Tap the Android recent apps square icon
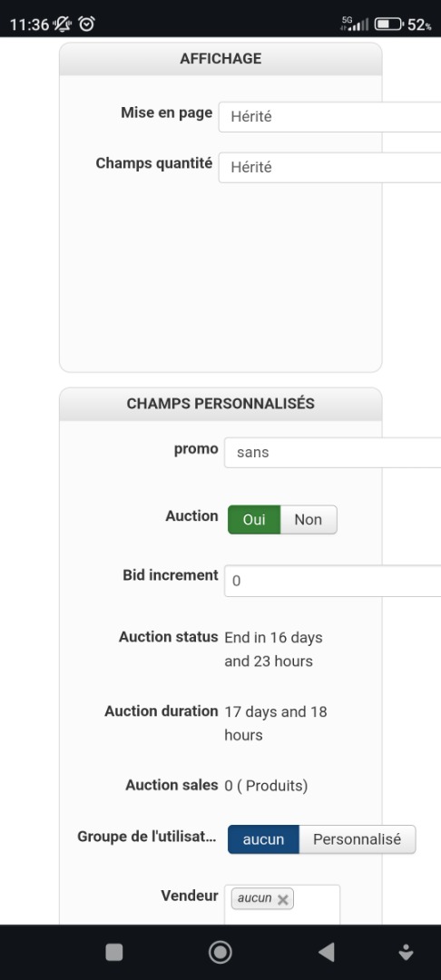 114,952
